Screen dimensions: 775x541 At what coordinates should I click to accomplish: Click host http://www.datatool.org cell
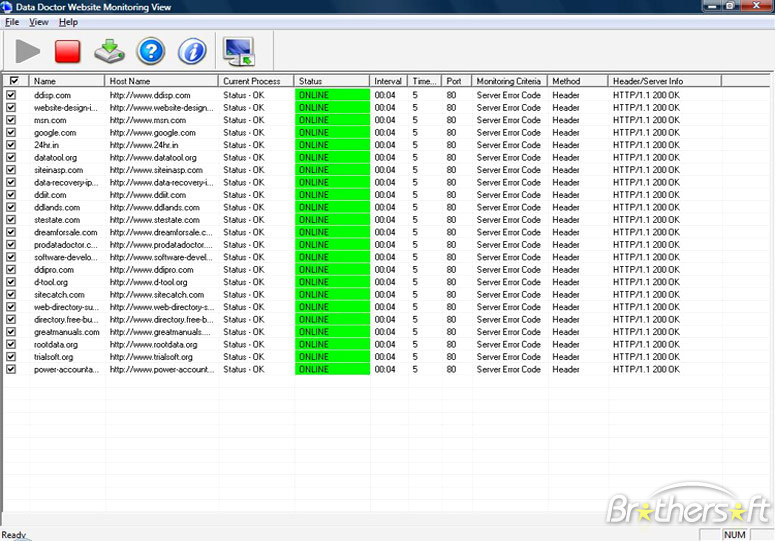click(x=153, y=157)
